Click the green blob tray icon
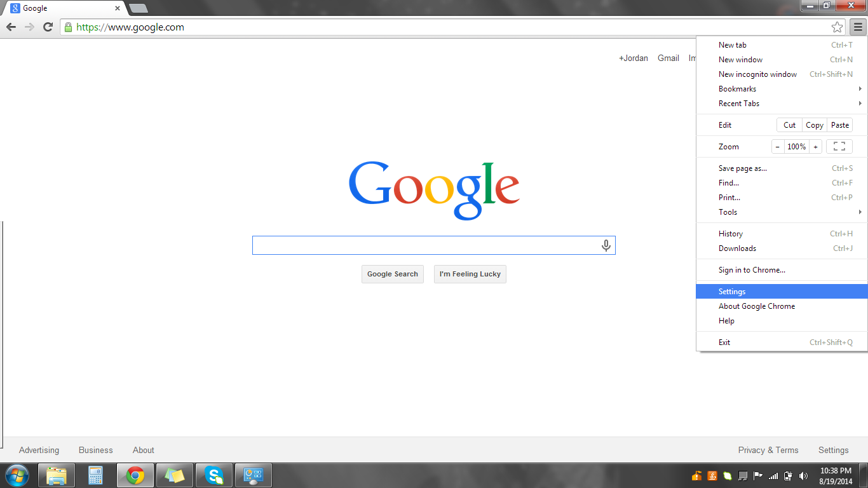Screen dimensions: 868x488 coord(728,476)
